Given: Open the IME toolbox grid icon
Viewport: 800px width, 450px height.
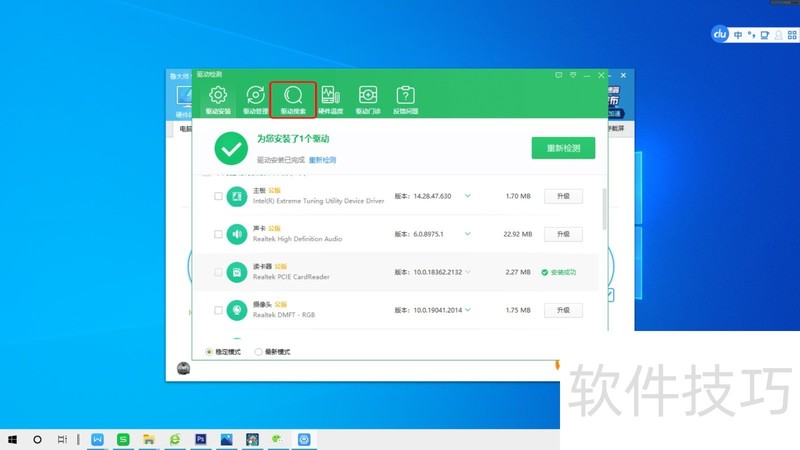Looking at the screenshot, I should click(x=792, y=35).
